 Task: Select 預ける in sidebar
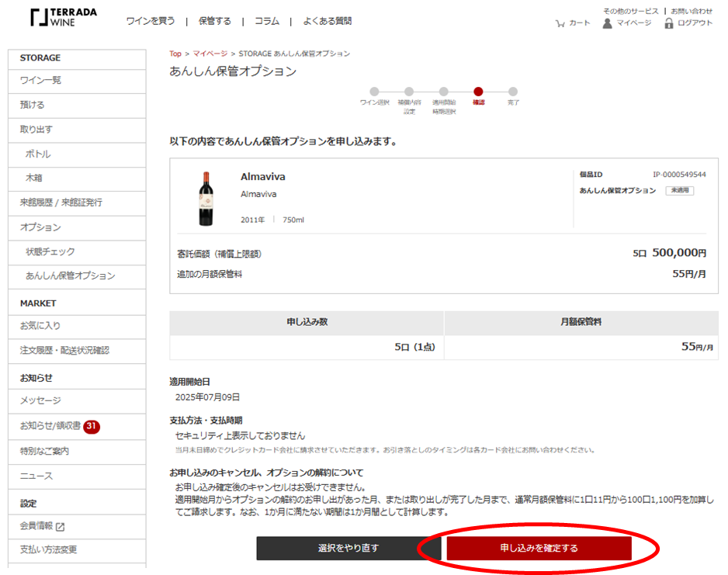(x=77, y=105)
